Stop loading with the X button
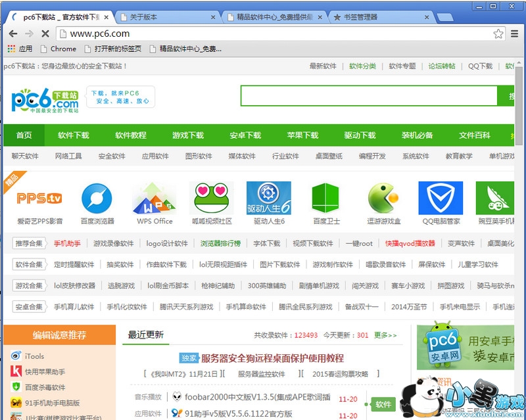This screenshot has height=420, width=526. click(45, 34)
